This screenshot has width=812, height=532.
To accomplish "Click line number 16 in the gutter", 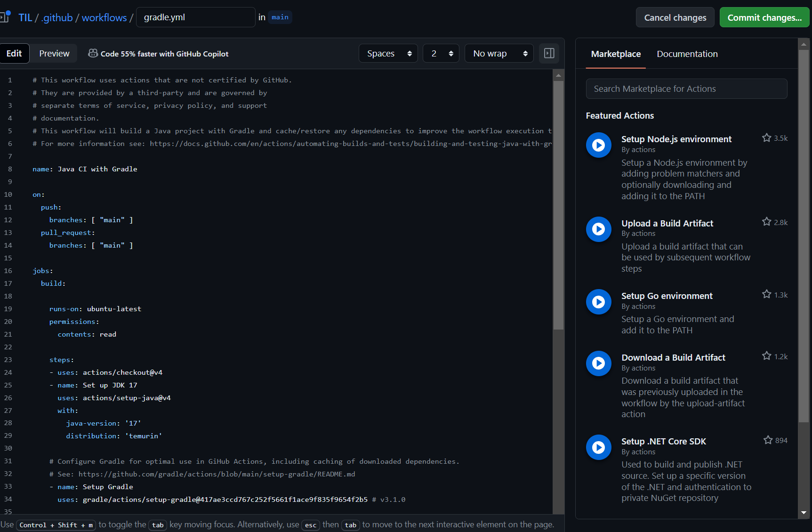I will pos(8,271).
